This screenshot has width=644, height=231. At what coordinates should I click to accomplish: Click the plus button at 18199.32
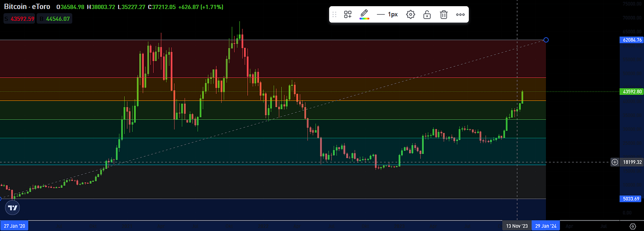615,162
